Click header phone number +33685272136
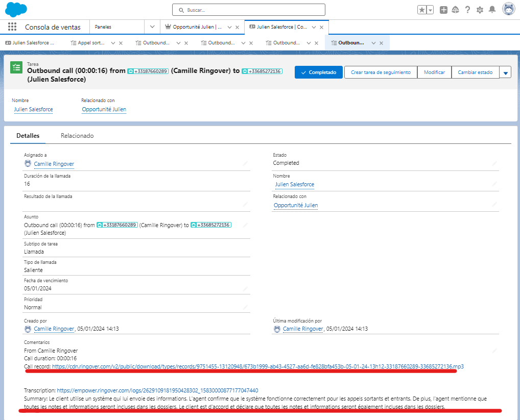The height and width of the screenshot is (420, 520). pyautogui.click(x=262, y=71)
